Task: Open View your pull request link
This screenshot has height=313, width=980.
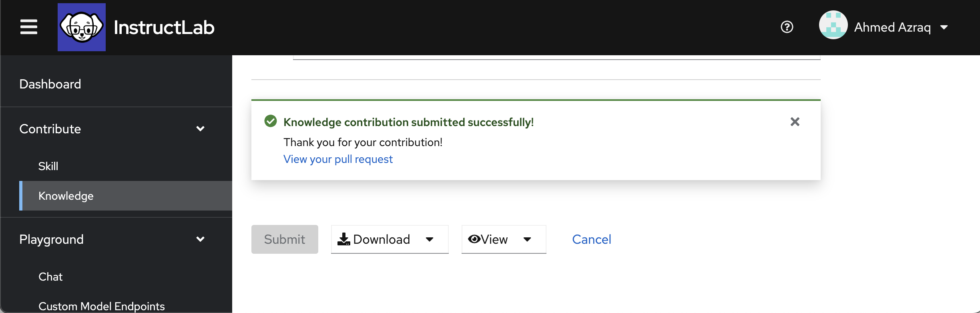Action: 337,159
